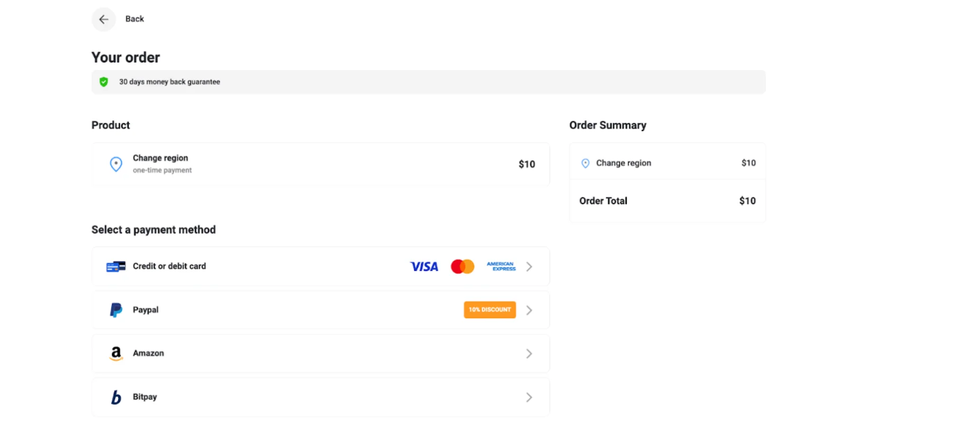Open Bitpay option via its chevron

click(x=529, y=397)
